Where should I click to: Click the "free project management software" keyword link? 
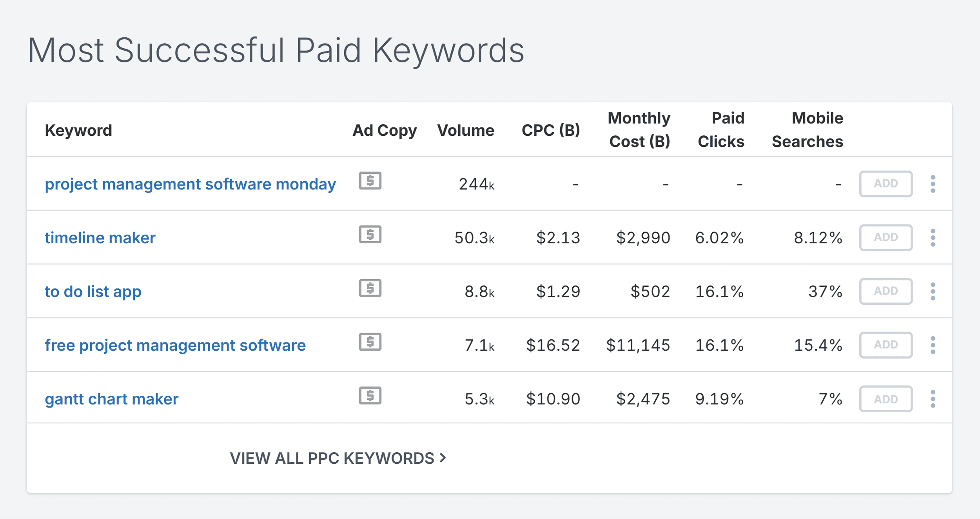point(175,345)
